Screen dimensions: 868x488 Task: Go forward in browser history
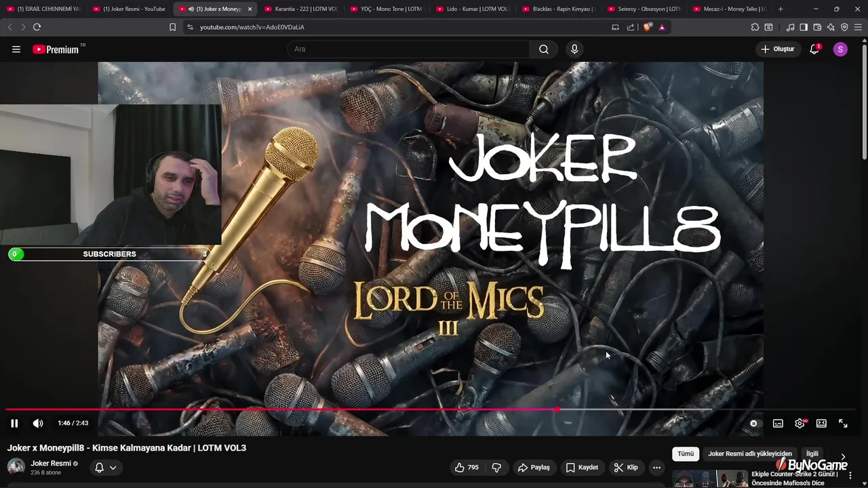click(23, 27)
